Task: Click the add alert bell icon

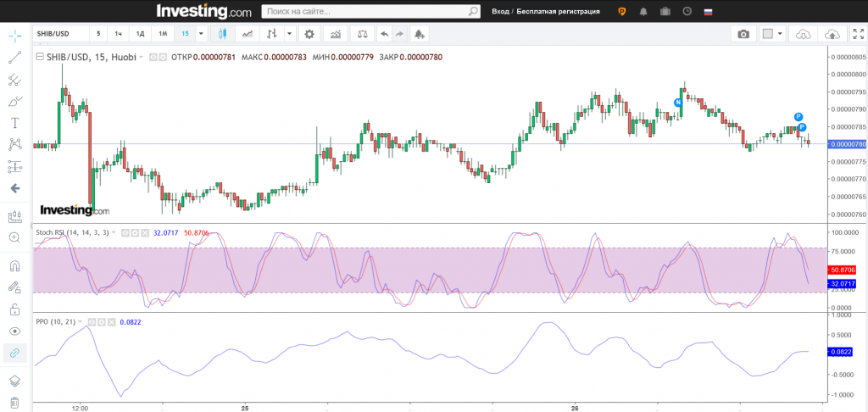Action: [419, 34]
